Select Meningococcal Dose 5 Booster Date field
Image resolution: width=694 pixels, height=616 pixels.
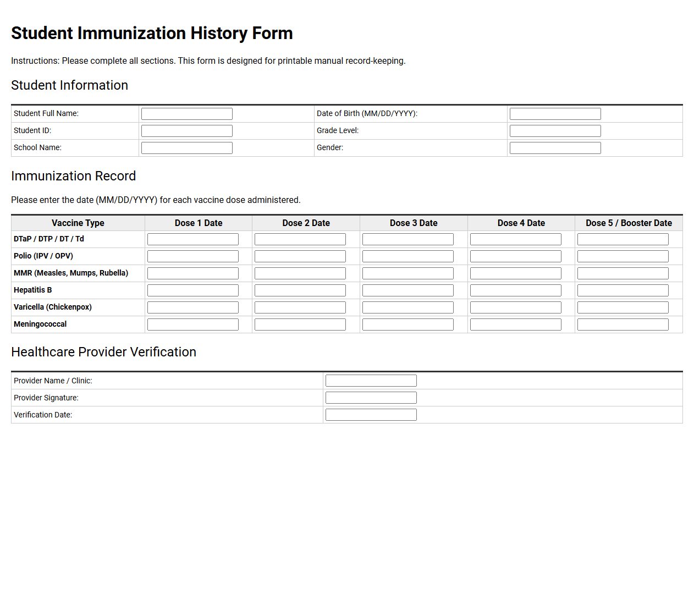(x=623, y=324)
